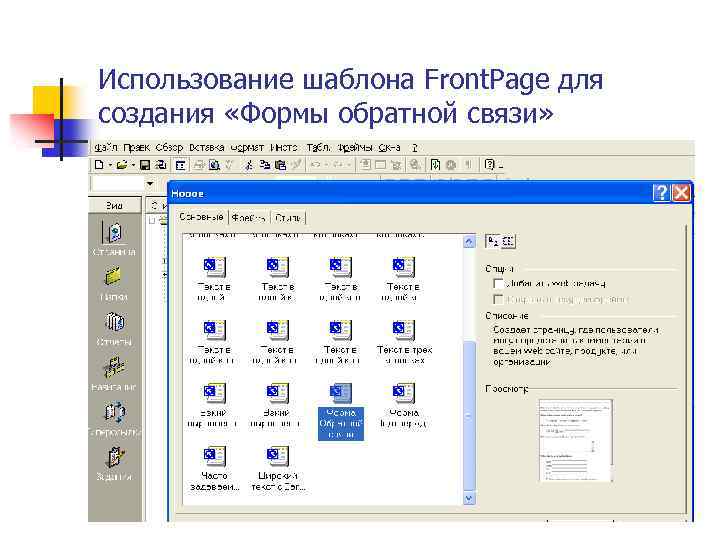Click the Save diskette toolbar icon
720x540 pixels.
(x=145, y=165)
